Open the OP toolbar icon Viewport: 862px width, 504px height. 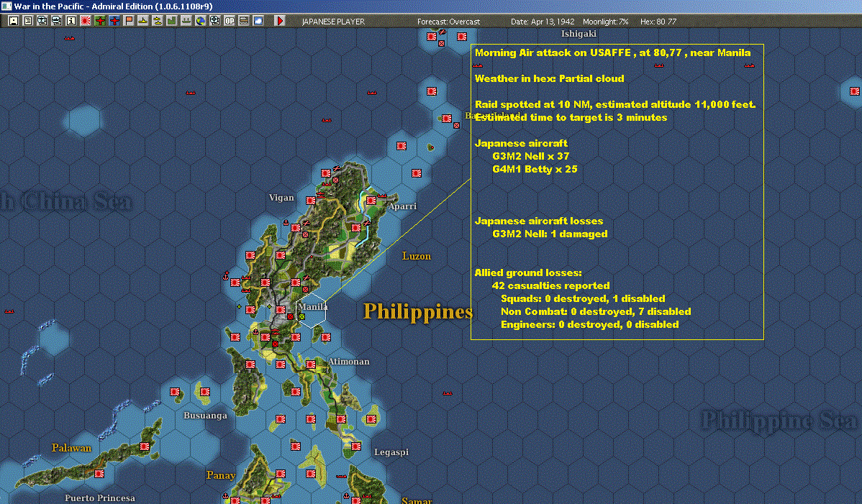pos(230,21)
